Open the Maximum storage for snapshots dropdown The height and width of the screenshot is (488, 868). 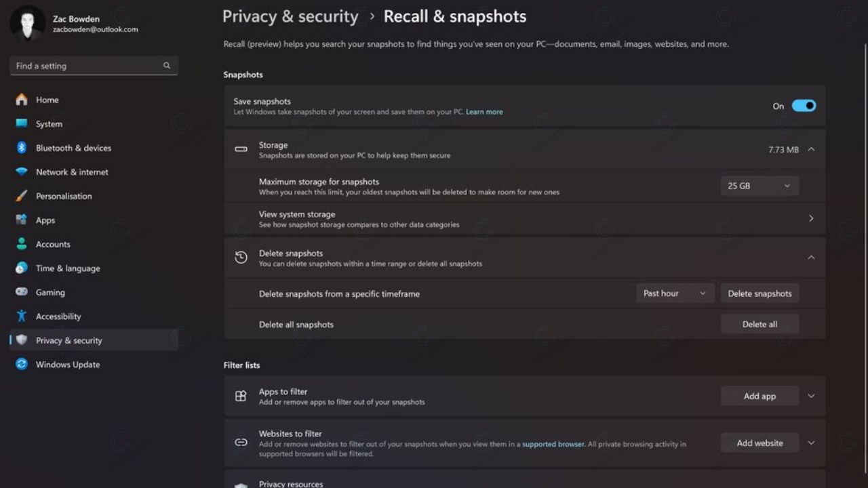759,185
